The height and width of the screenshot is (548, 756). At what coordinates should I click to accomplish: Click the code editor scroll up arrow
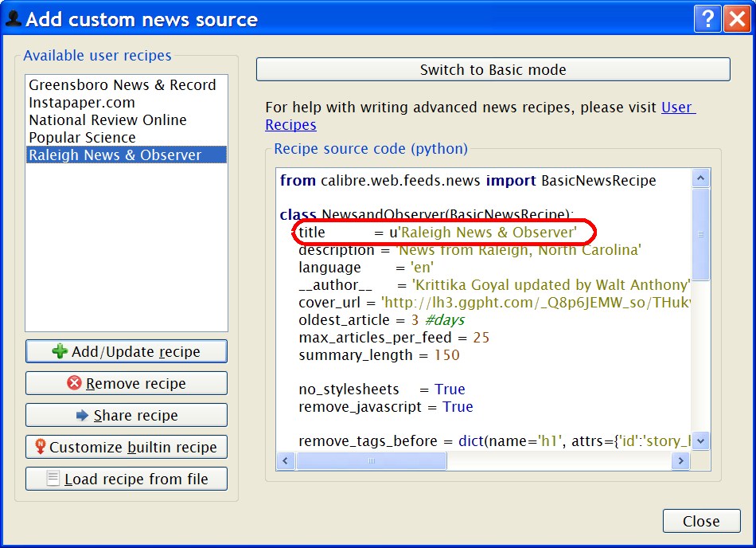(x=700, y=178)
